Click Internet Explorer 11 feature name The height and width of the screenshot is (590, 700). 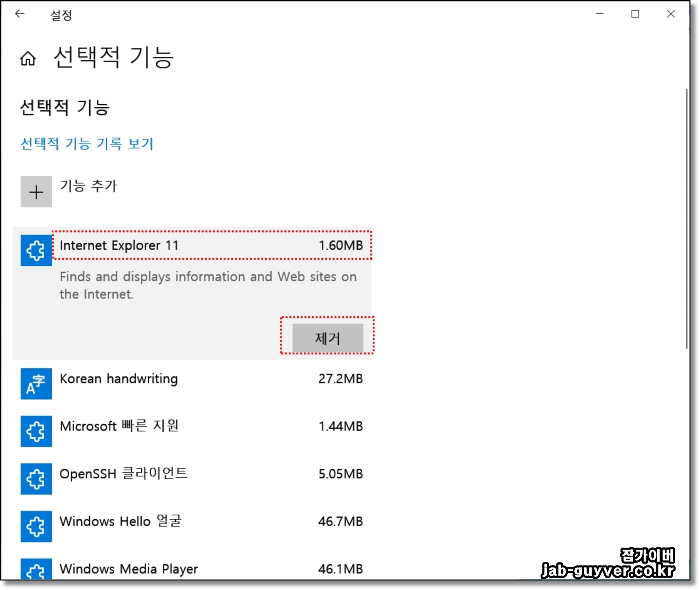click(119, 245)
